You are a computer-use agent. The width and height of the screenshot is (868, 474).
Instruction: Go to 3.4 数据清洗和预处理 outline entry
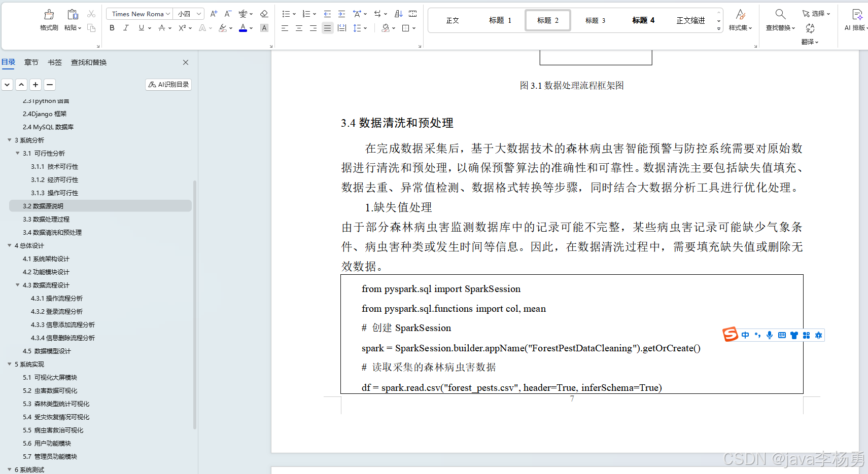click(52, 232)
